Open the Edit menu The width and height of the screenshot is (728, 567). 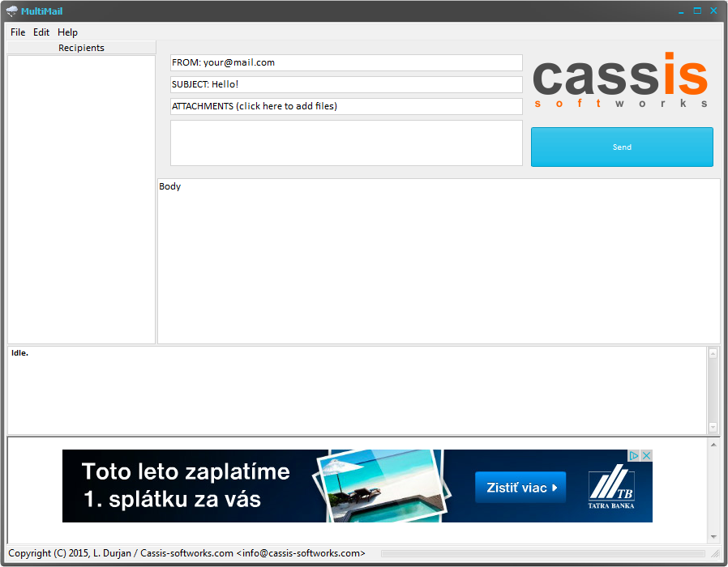(x=41, y=32)
